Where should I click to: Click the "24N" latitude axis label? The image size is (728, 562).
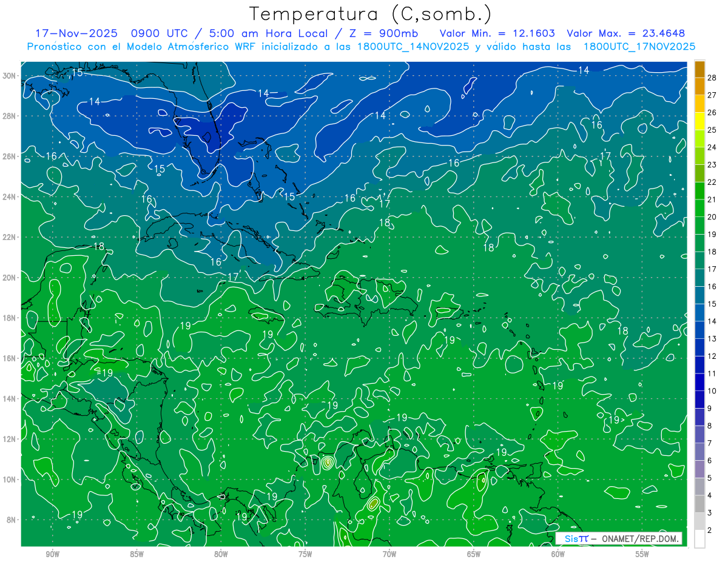coord(10,196)
